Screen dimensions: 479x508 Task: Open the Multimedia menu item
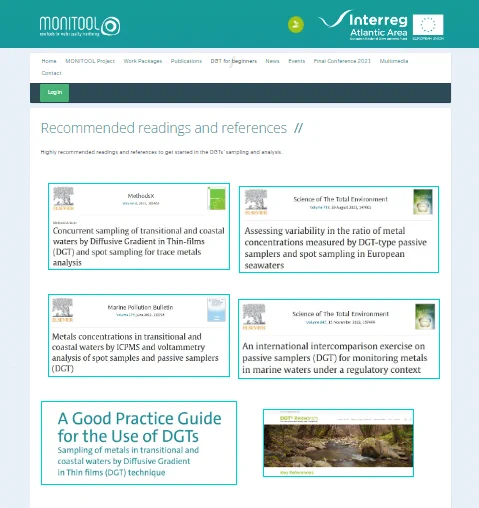point(394,61)
